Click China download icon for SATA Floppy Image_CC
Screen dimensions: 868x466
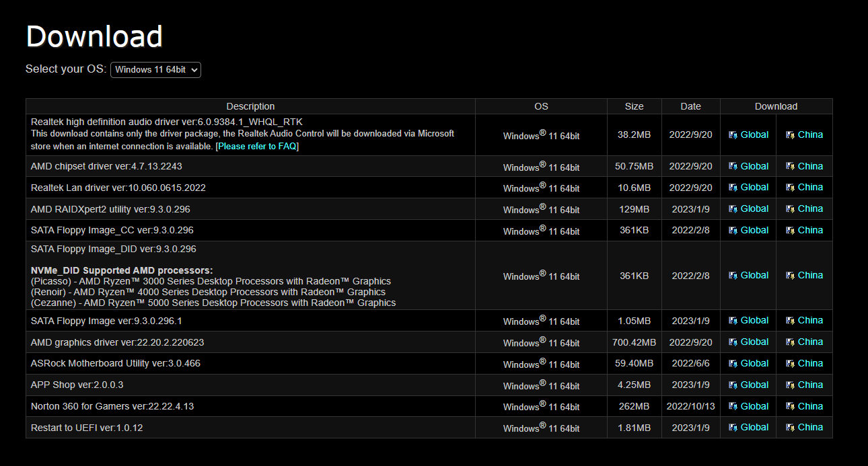pyautogui.click(x=790, y=230)
